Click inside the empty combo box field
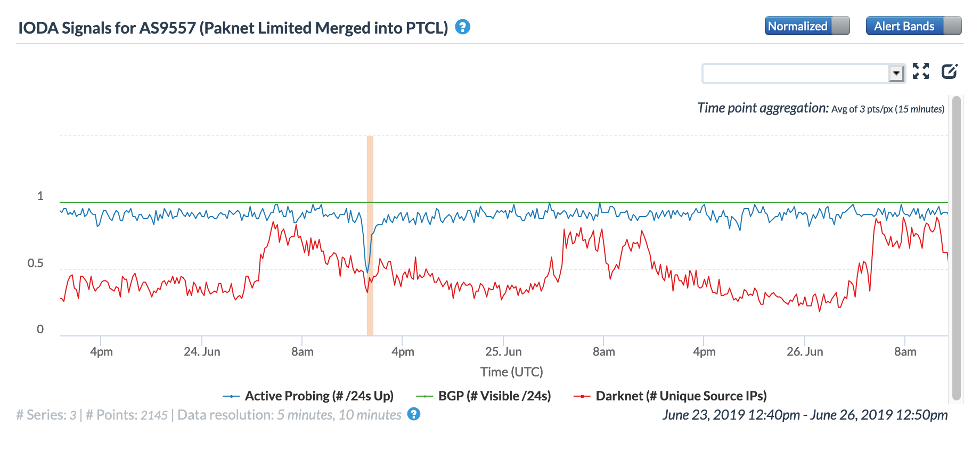980x466 pixels. (795, 73)
